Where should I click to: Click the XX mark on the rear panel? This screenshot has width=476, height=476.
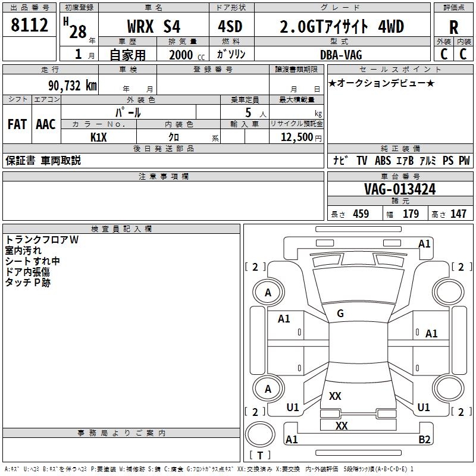[341, 425]
